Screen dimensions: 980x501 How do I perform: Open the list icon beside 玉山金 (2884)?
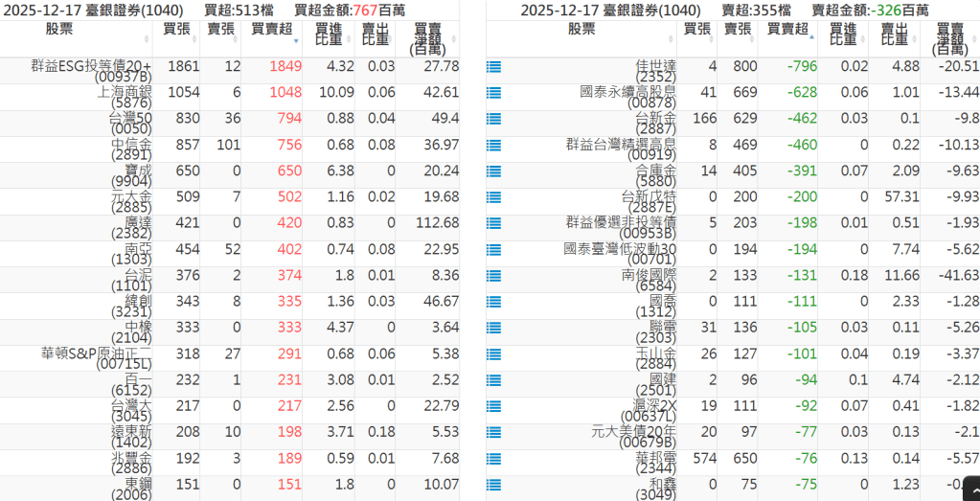pyautogui.click(x=493, y=353)
